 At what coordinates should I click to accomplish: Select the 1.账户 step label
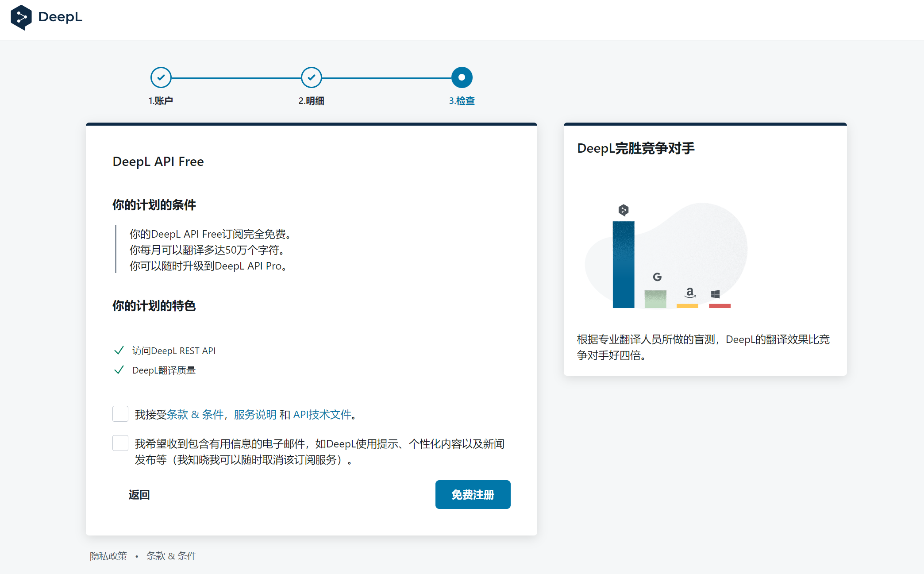click(x=161, y=101)
